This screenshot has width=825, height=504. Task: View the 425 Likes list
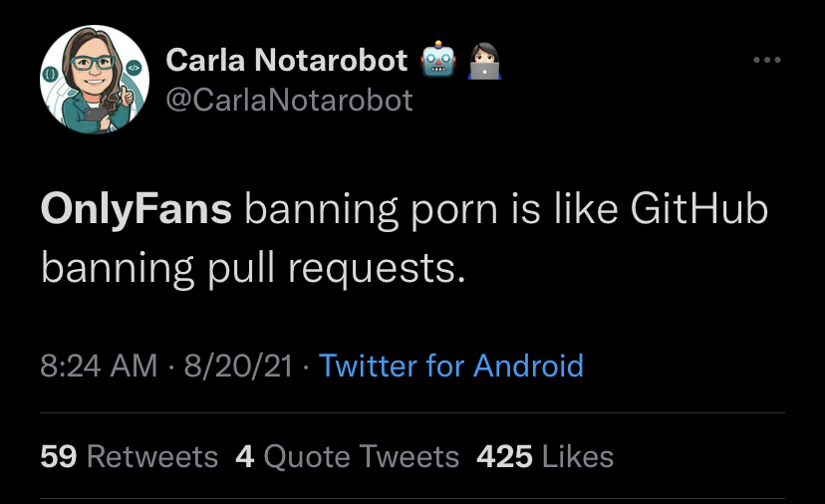[x=545, y=456]
